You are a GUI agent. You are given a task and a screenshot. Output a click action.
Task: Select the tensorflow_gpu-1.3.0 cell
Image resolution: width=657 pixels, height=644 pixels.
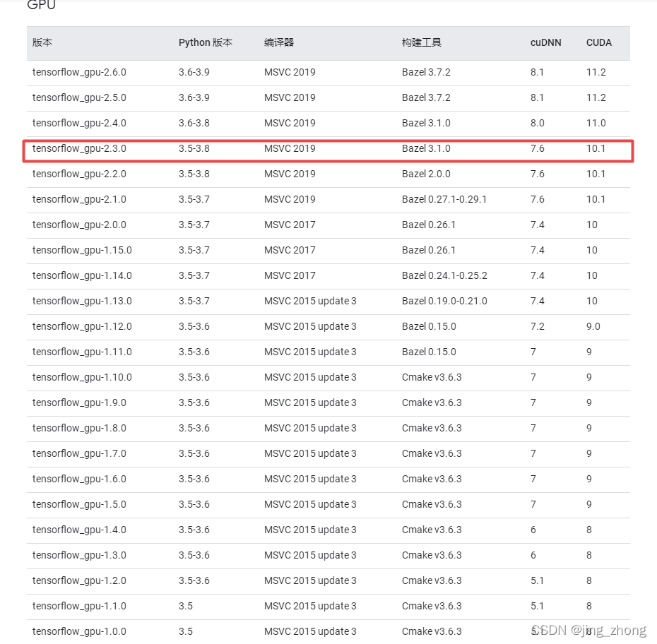coord(79,555)
